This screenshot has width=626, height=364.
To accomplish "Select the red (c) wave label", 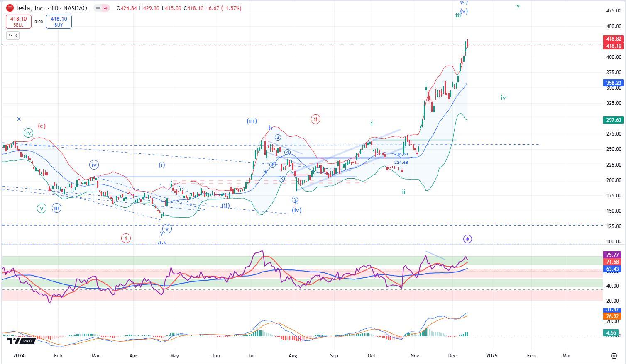I will 42,126.
